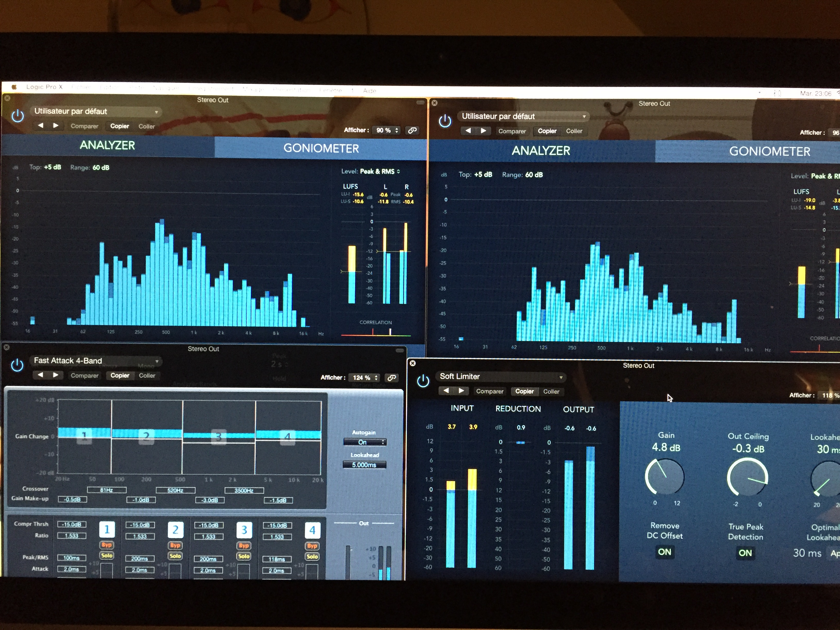Switch to GONIOMETER tab in left MultiMeter
The height and width of the screenshot is (630, 840).
(321, 148)
